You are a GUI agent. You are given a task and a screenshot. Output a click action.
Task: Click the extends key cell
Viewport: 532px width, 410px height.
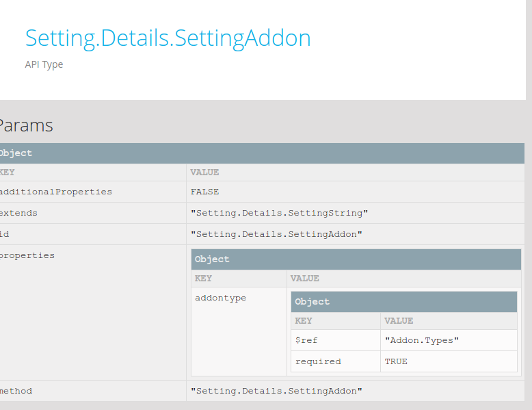tap(92, 214)
